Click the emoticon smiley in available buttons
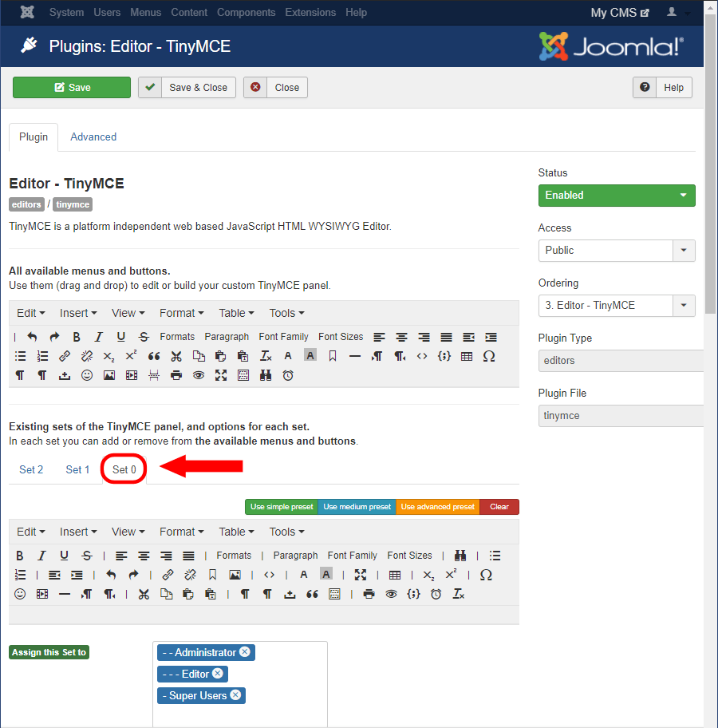718x728 pixels. 87,375
